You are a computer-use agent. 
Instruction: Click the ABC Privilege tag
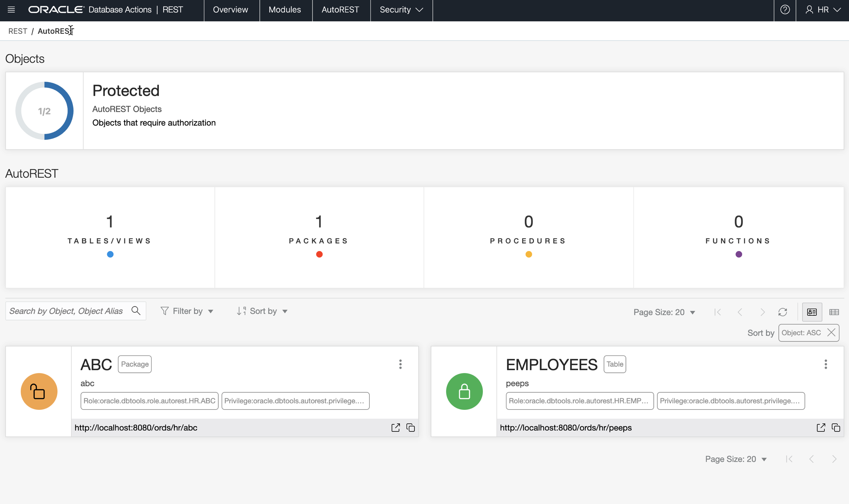click(x=295, y=401)
